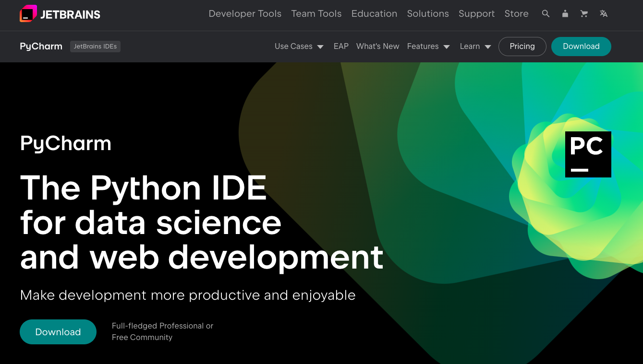Click the PyCharm product name in subnav
Image resolution: width=643 pixels, height=364 pixels.
click(41, 47)
